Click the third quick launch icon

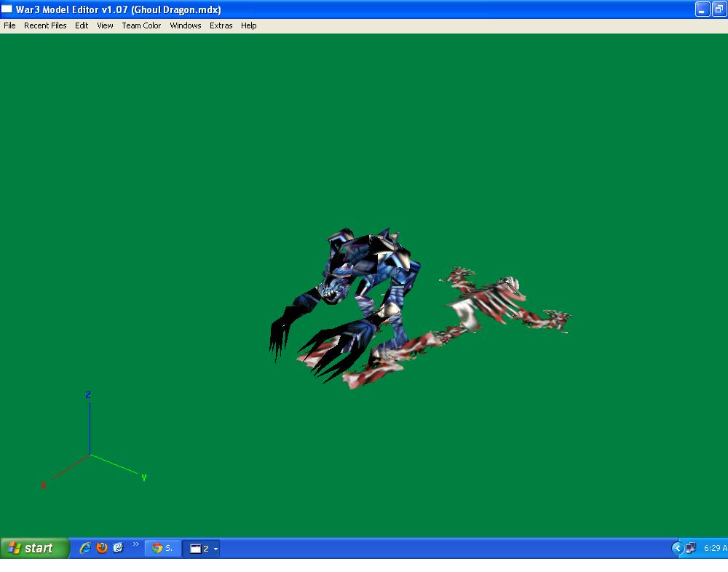click(x=119, y=548)
